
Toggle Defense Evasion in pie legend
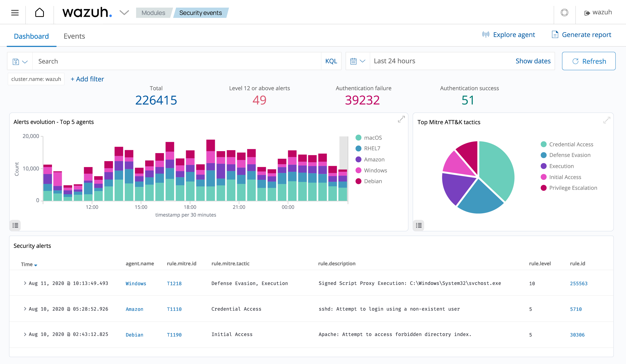(x=566, y=155)
